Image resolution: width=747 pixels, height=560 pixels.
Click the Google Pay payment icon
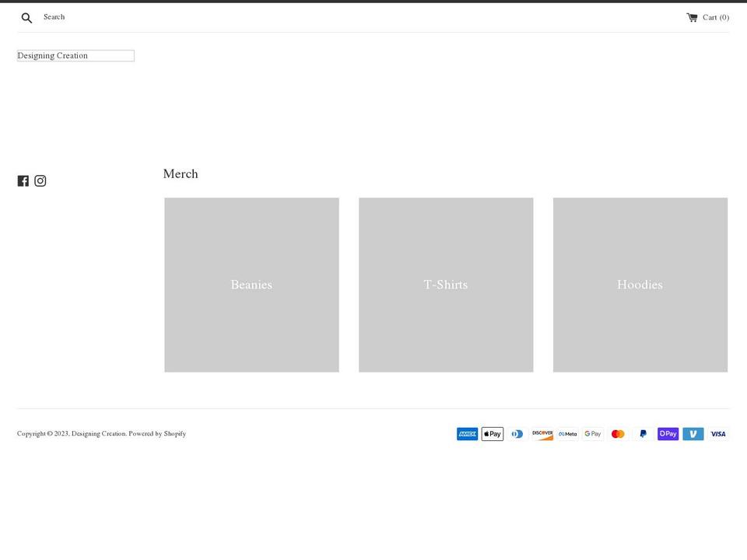[x=592, y=433]
